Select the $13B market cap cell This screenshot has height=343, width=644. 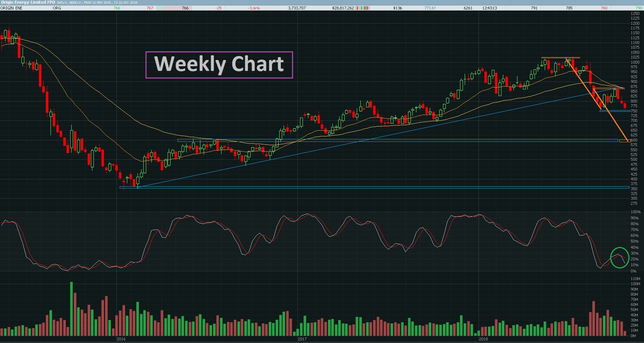397,8
